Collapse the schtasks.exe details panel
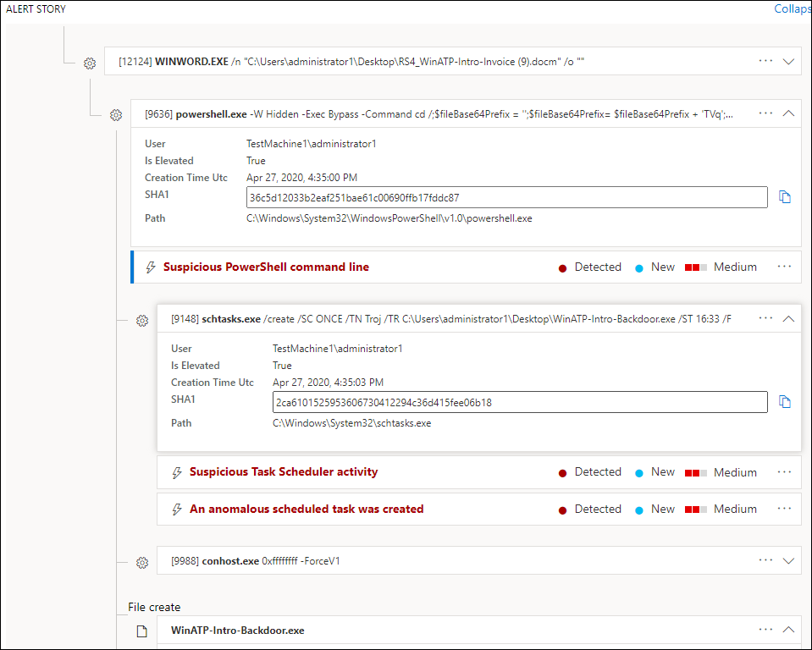This screenshot has width=812, height=650. tap(789, 319)
